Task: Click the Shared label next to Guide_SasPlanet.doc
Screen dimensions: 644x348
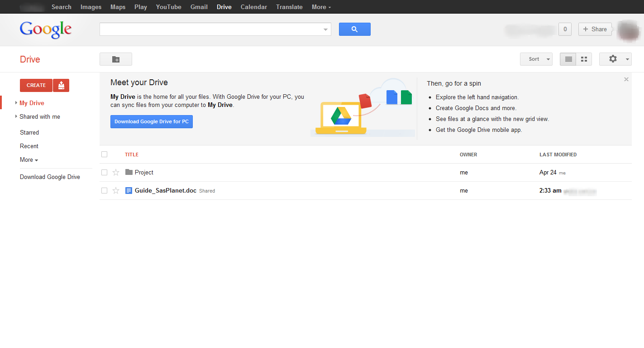Action: [x=207, y=191]
